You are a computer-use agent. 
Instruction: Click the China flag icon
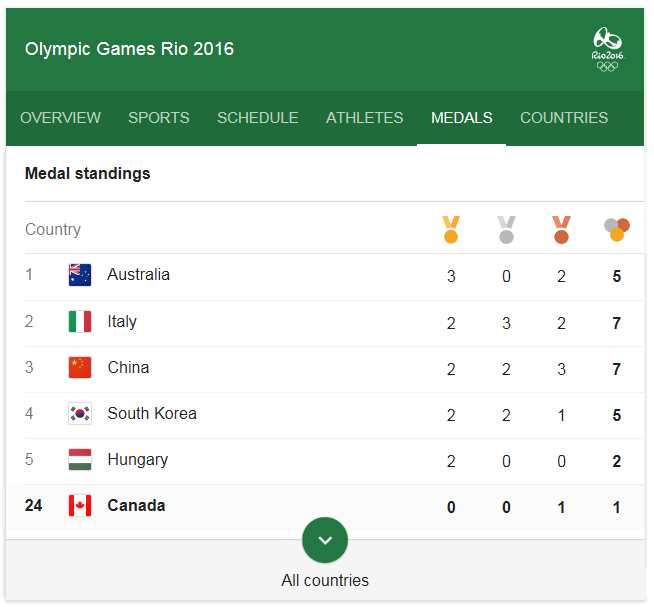80,368
